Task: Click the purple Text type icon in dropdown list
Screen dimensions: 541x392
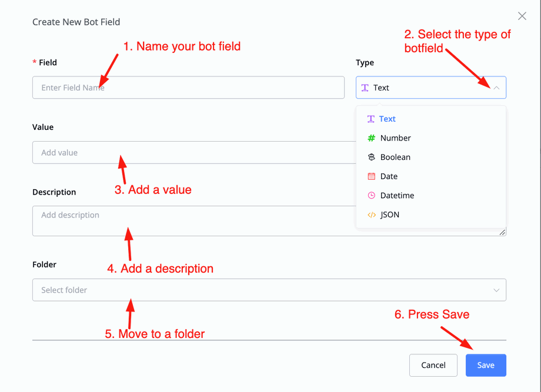Action: coord(371,119)
